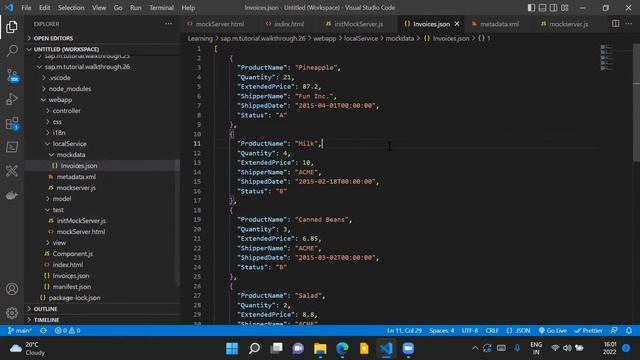
Task: Collapse the localService folder
Action: tap(69, 144)
